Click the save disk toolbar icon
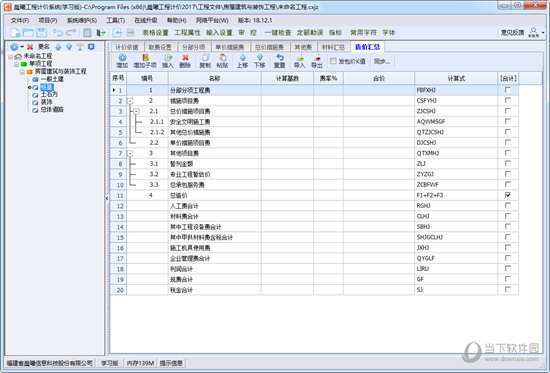 tap(41, 33)
